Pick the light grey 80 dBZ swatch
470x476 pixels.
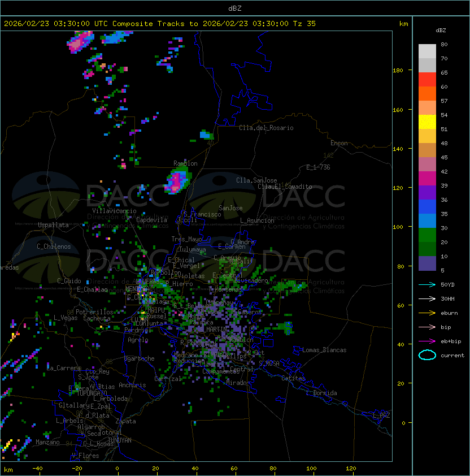coord(427,51)
